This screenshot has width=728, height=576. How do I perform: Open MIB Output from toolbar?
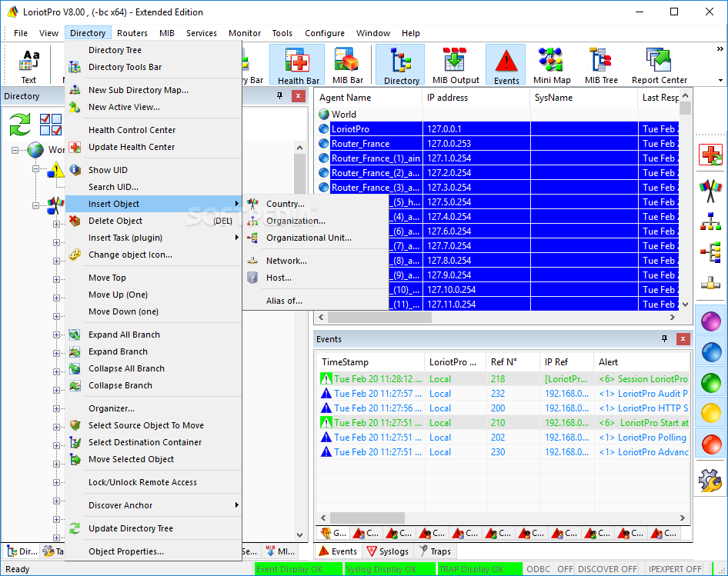(456, 65)
